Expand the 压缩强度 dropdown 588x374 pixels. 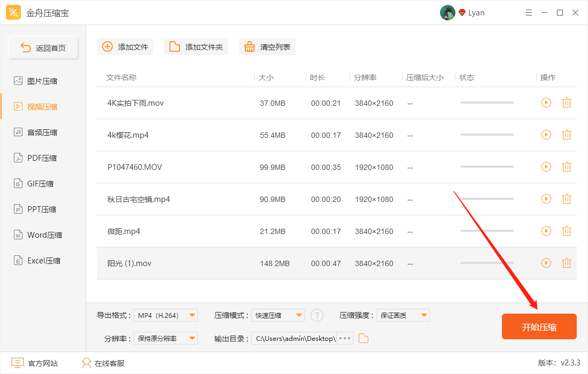coord(403,315)
